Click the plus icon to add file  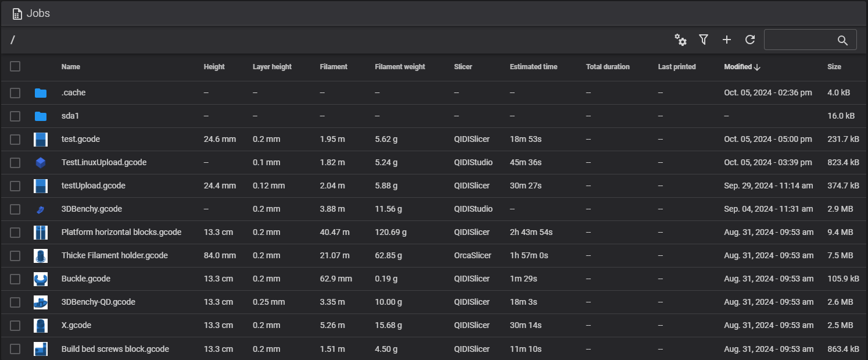pyautogui.click(x=727, y=40)
